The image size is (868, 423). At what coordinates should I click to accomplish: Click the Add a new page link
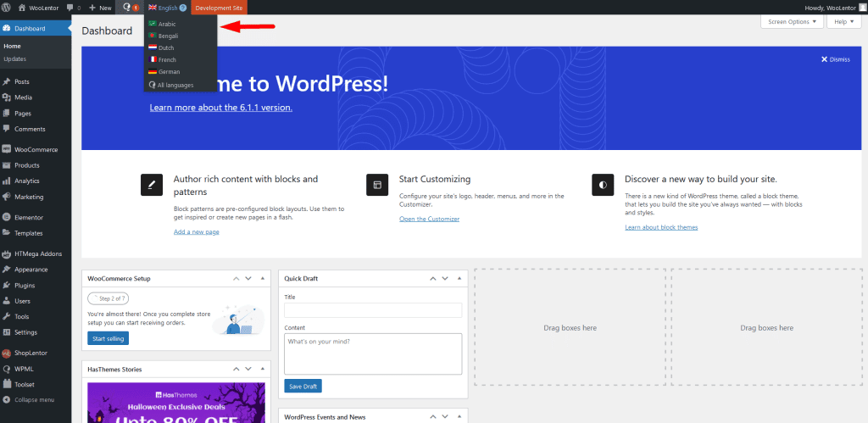pyautogui.click(x=197, y=232)
